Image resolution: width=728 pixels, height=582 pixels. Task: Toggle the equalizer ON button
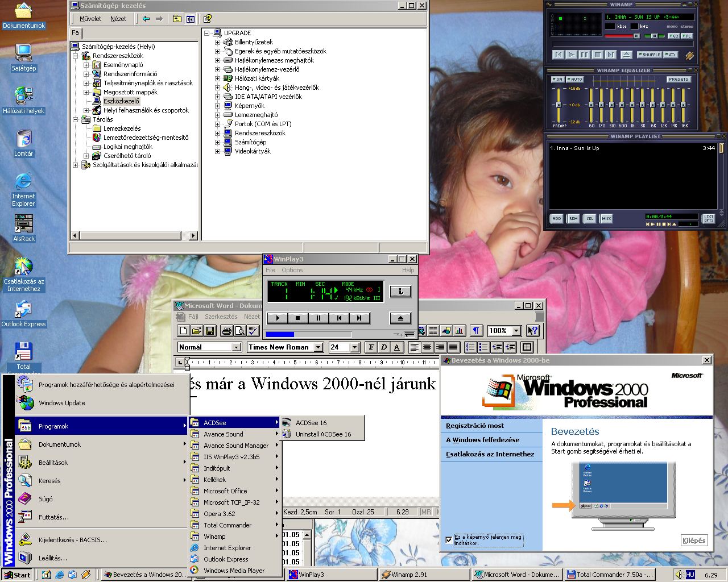tap(557, 80)
